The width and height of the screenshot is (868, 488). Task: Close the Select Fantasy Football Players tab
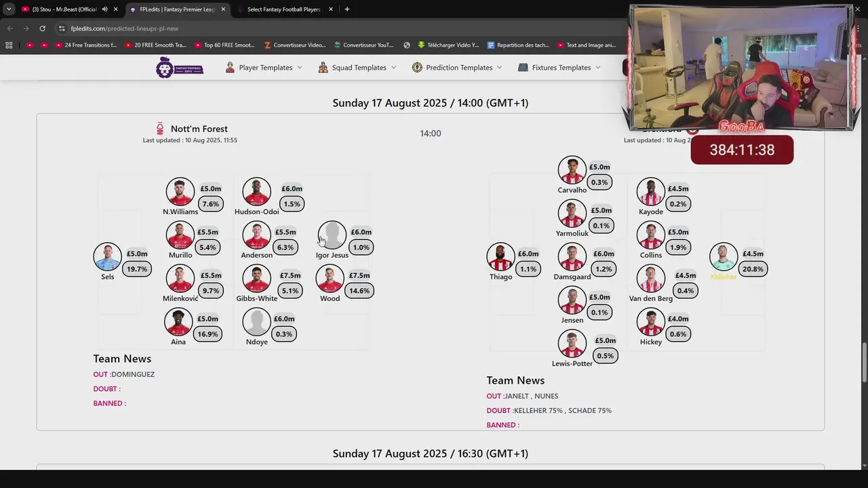(331, 9)
